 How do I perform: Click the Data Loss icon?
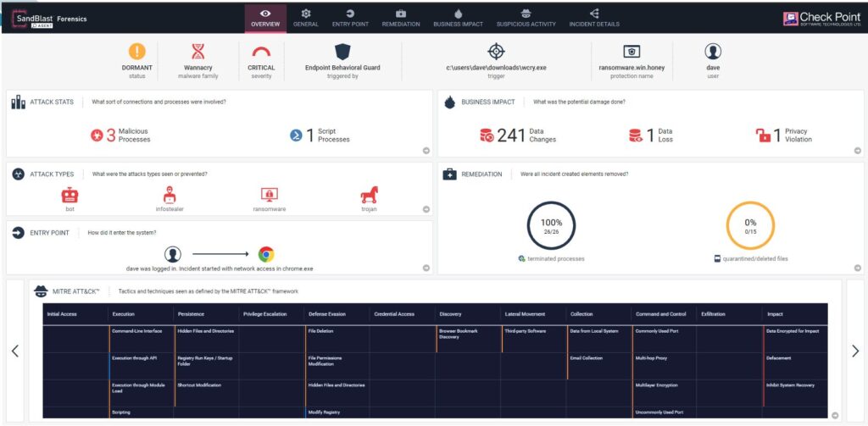pos(636,135)
